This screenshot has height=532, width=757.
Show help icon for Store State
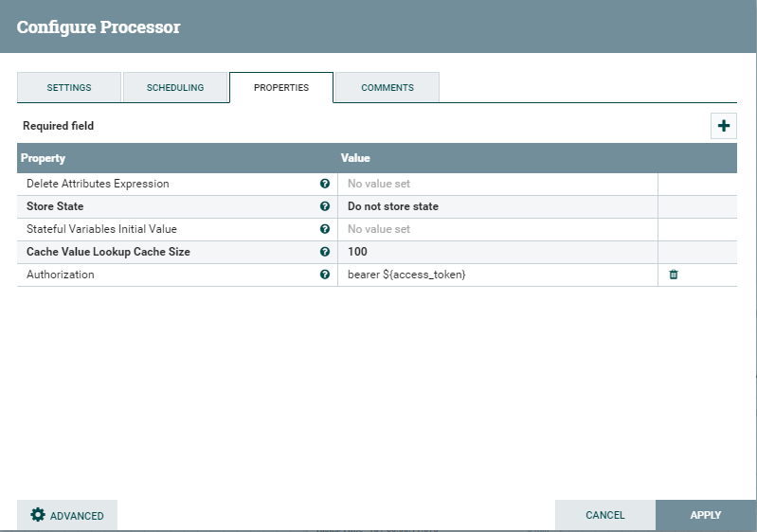325,206
